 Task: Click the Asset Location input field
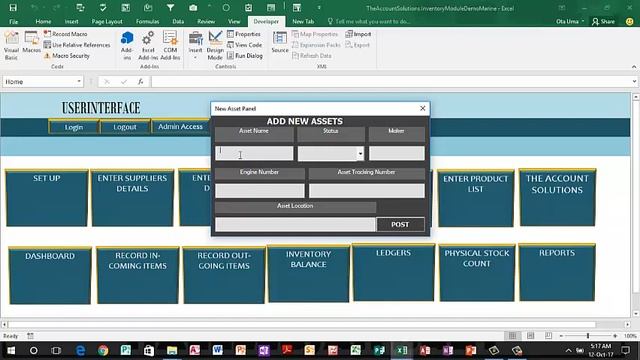coord(295,224)
